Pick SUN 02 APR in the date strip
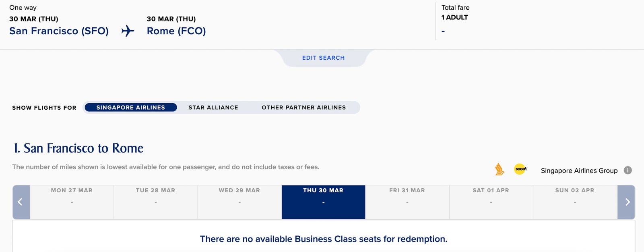This screenshot has width=644, height=252. pos(574,202)
